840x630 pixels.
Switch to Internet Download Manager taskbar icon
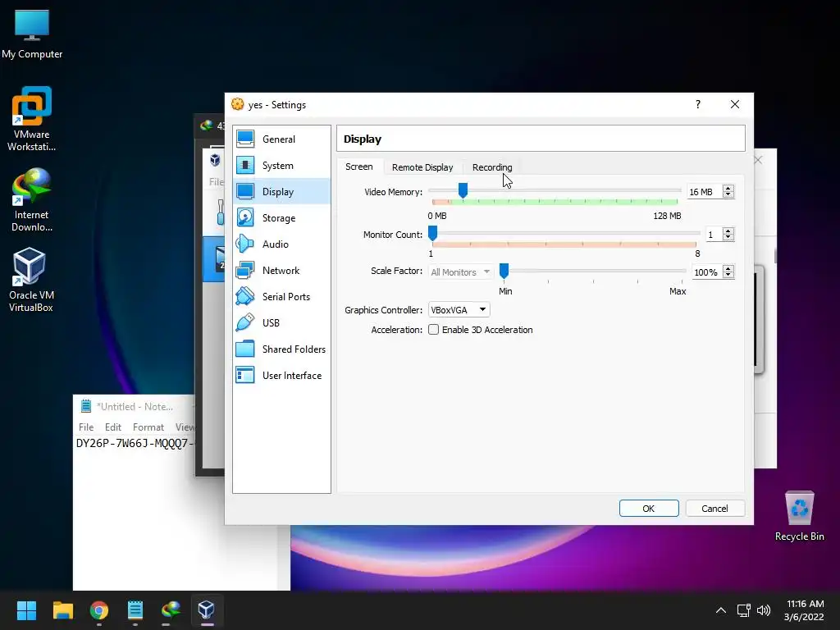pos(171,609)
